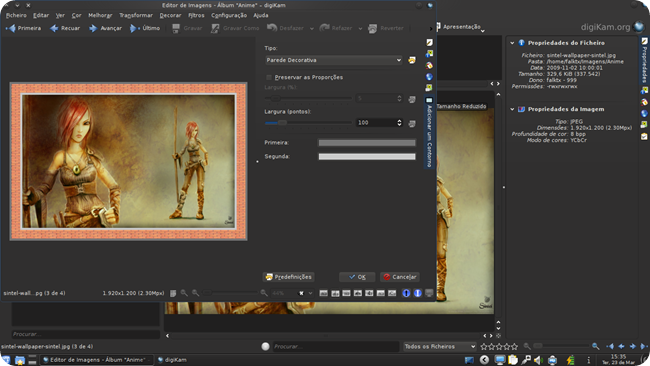Set fifth rating star filter
The height and width of the screenshot is (366, 650).
coord(514,347)
